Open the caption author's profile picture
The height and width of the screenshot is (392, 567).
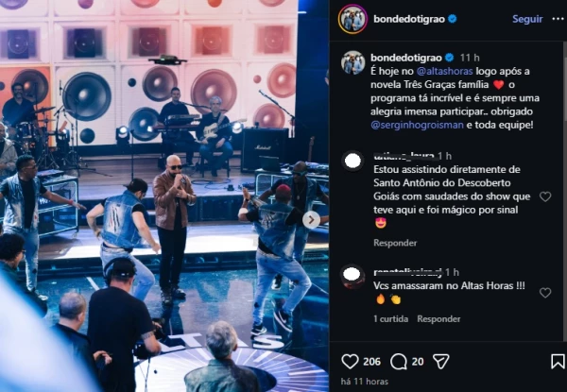[352, 62]
